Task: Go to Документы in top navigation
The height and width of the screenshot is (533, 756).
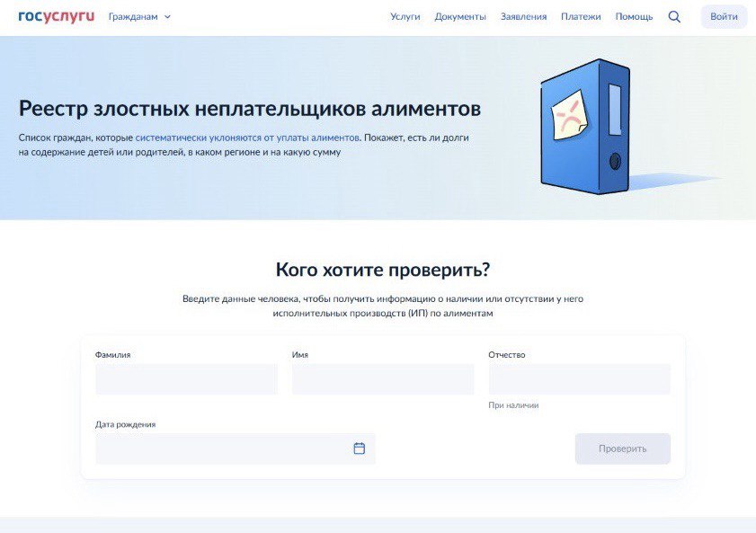Action: [x=460, y=16]
